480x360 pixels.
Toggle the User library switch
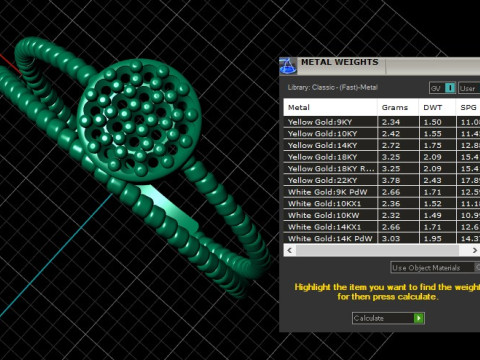coord(469,88)
